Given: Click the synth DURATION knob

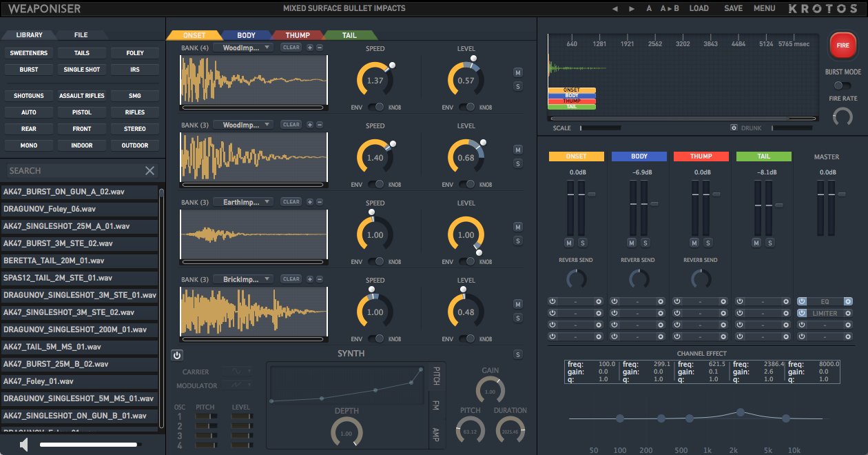Looking at the screenshot, I should tap(510, 431).
